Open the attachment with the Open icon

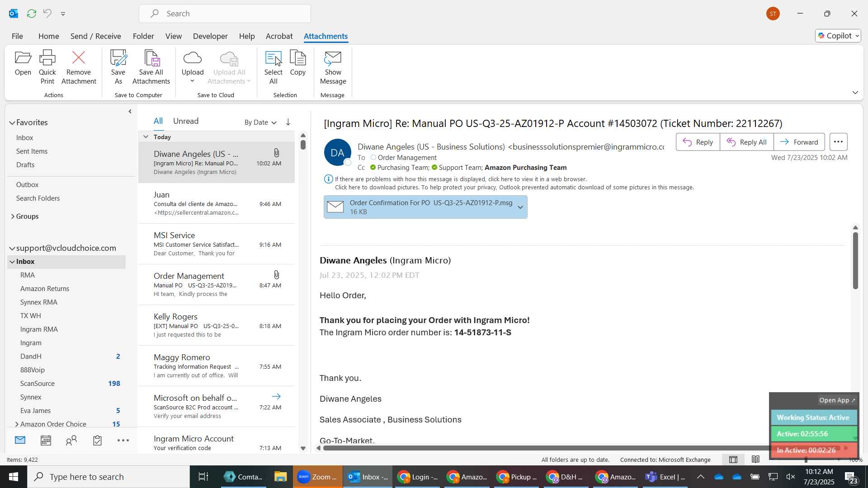23,63
